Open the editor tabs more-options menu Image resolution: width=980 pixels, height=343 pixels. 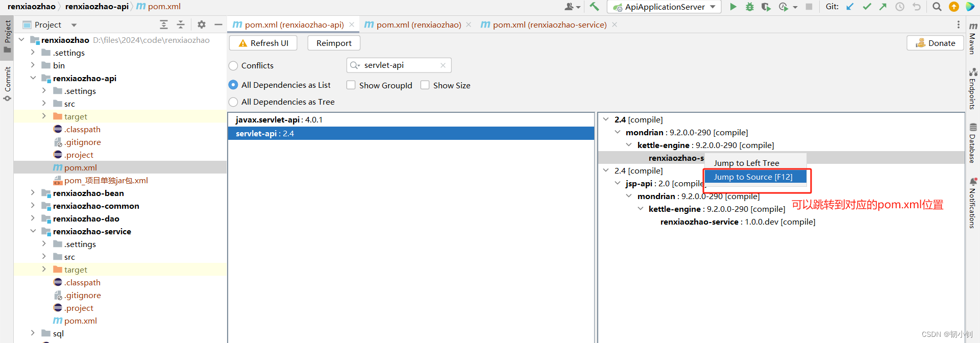pos(958,24)
